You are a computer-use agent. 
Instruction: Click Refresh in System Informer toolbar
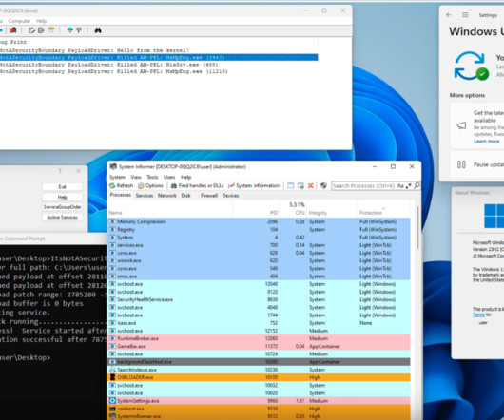(x=121, y=185)
